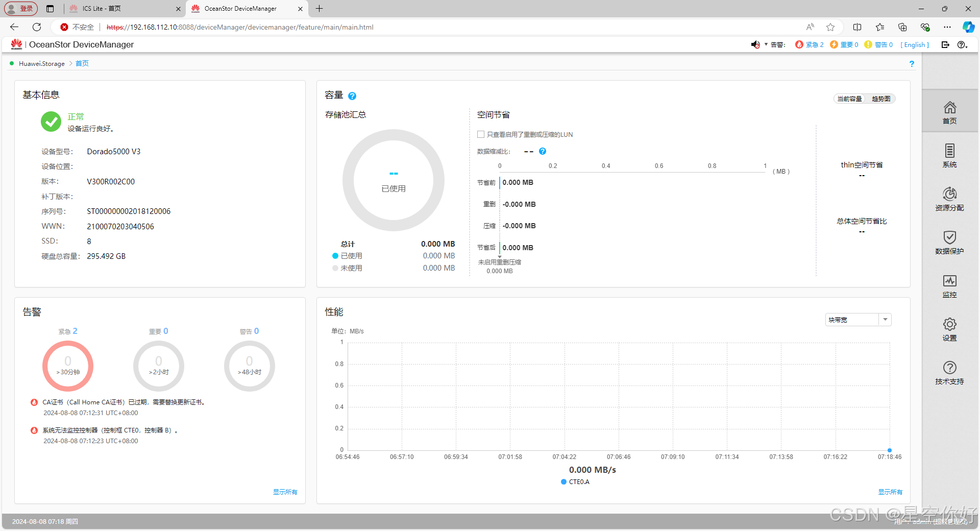Click the browser refresh button
Screen dimensions: 980x531
(x=37, y=27)
